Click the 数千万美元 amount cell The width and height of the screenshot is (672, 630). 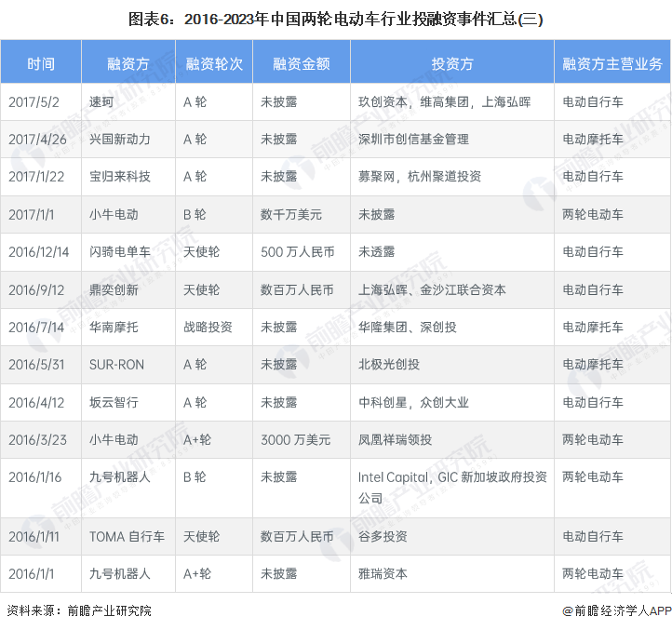tap(290, 214)
